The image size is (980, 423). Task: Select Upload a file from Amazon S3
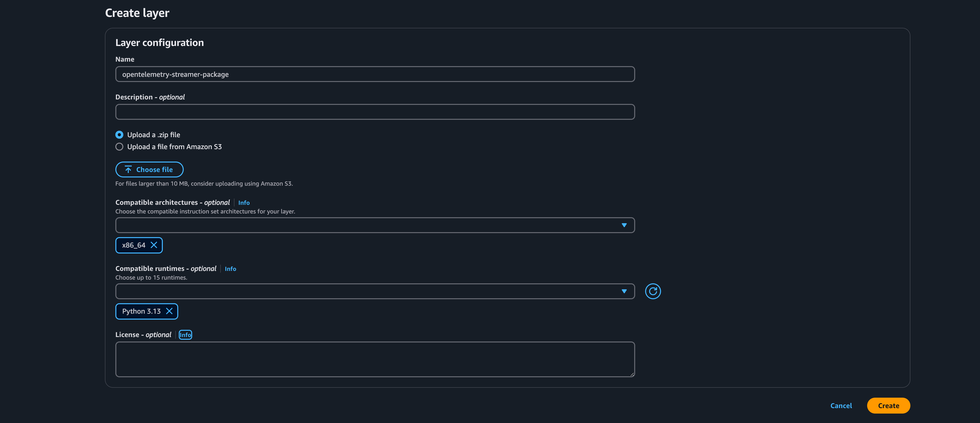point(119,146)
